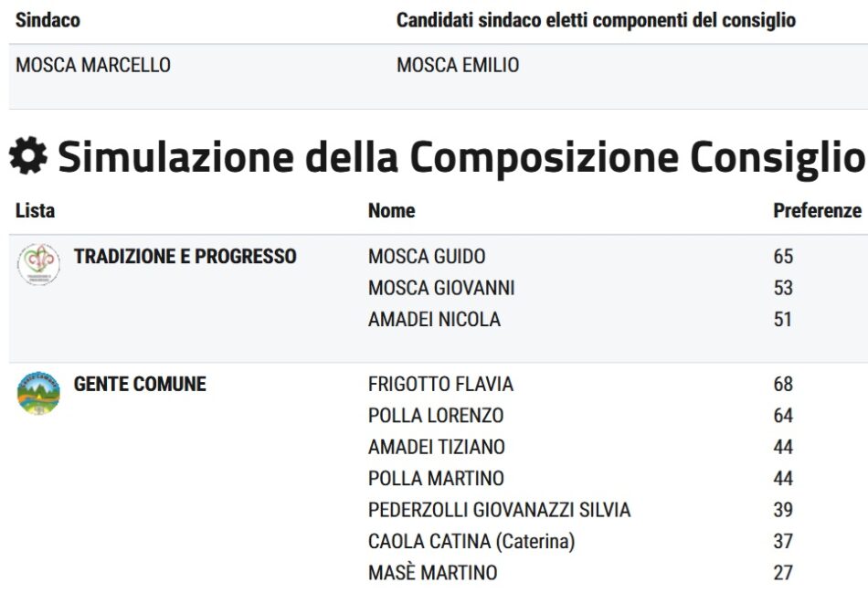Image resolution: width=868 pixels, height=604 pixels.
Task: Click the Candidati sindaco eletti column header
Action: pyautogui.click(x=596, y=20)
